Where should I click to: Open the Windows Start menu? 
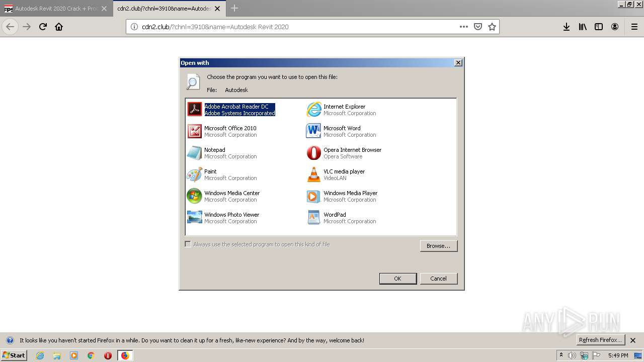point(14,355)
